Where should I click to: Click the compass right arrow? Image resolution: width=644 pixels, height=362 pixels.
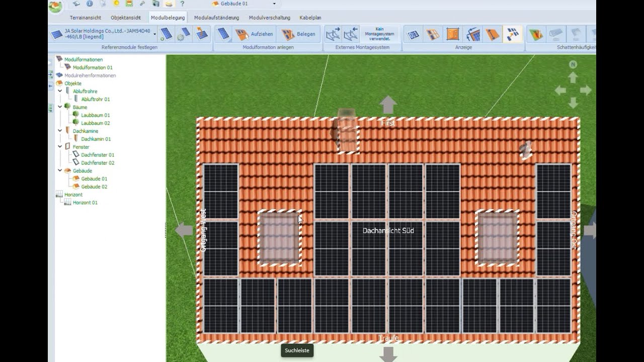[x=586, y=90]
